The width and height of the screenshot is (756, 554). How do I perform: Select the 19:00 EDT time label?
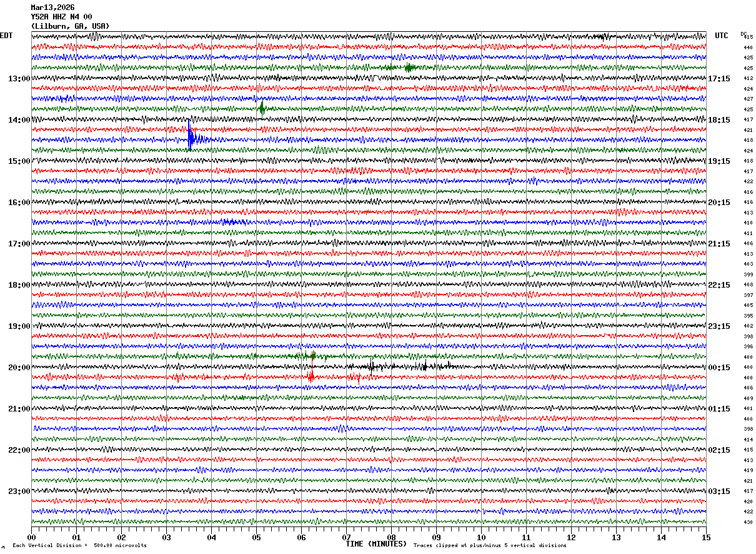[x=19, y=326]
